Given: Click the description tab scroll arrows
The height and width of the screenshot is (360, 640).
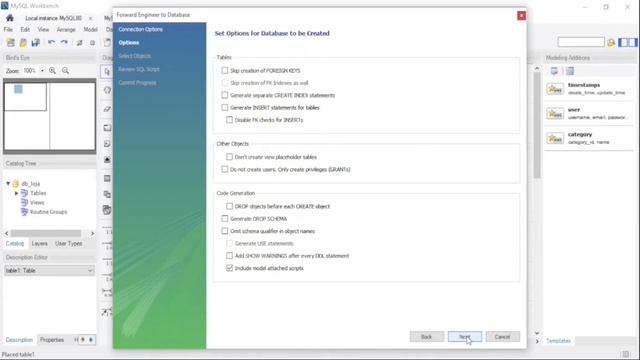Looking at the screenshot, I should click(x=87, y=340).
